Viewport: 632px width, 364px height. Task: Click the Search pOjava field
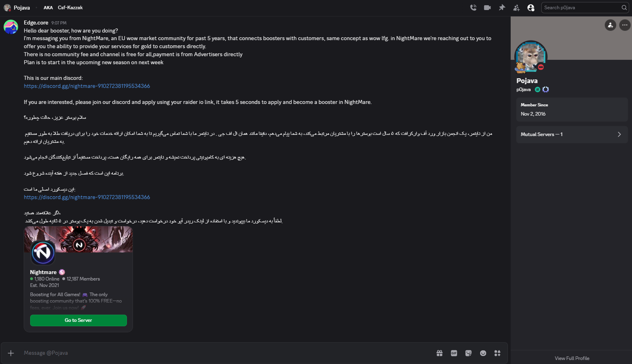point(585,8)
